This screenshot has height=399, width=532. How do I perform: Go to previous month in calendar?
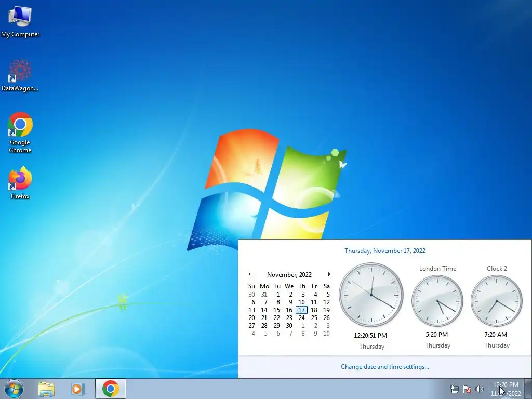pyautogui.click(x=249, y=274)
